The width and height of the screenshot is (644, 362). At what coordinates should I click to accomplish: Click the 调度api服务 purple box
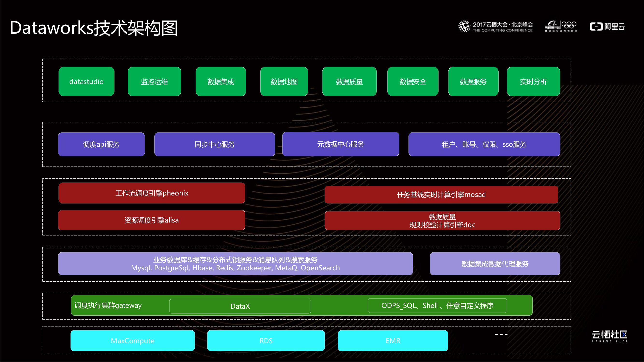click(101, 144)
